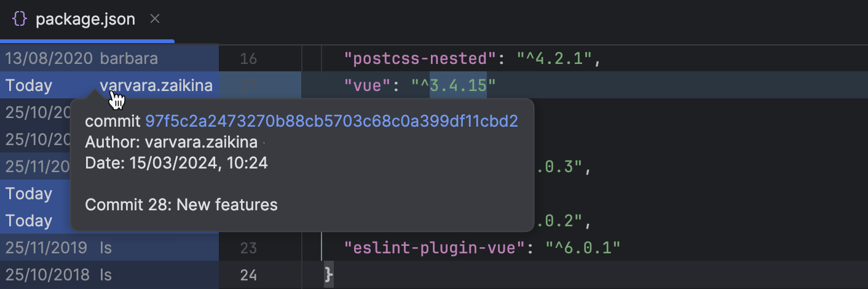The image size is (868, 289).
Task: Close the package.json tab
Action: pos(155,19)
